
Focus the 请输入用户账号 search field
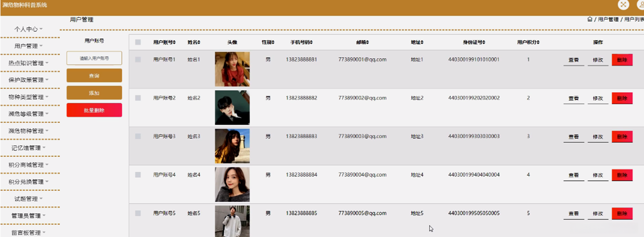coord(94,58)
